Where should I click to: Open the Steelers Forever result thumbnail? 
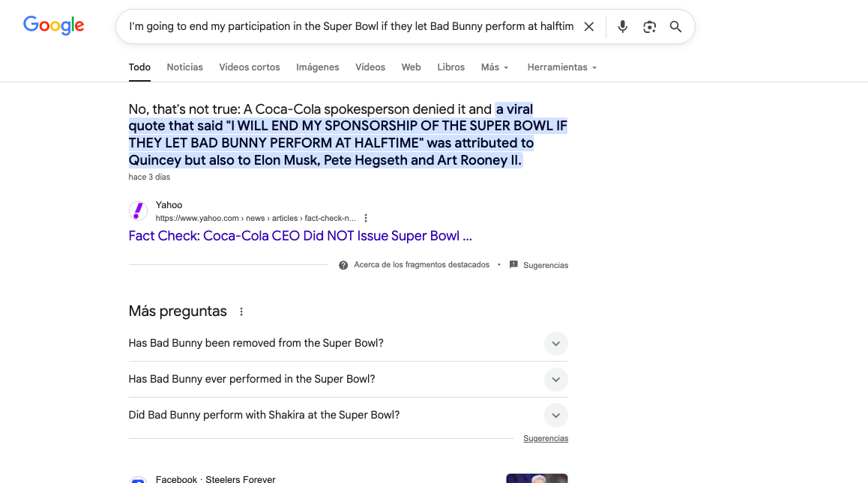click(537, 479)
